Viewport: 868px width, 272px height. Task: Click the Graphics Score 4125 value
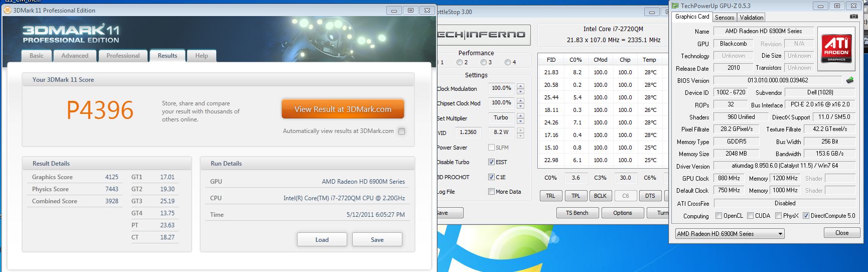click(112, 177)
